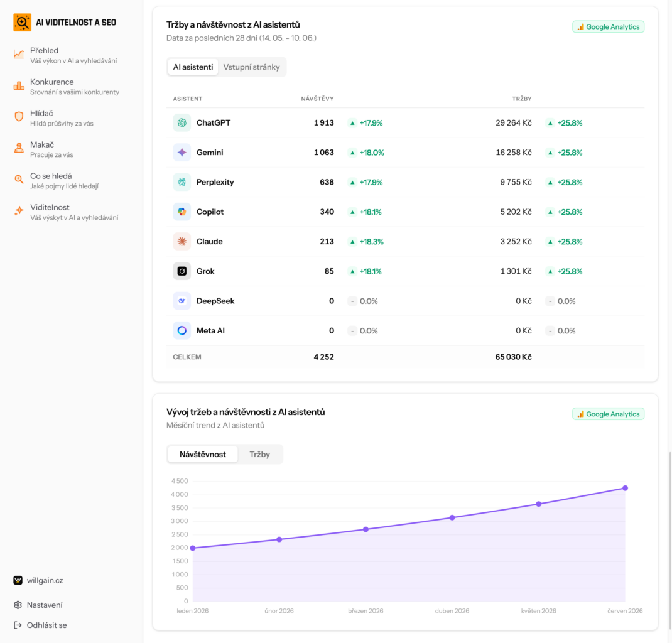Open the willgain.cz site selector
Screen dimensions: 672x643
click(38, 580)
